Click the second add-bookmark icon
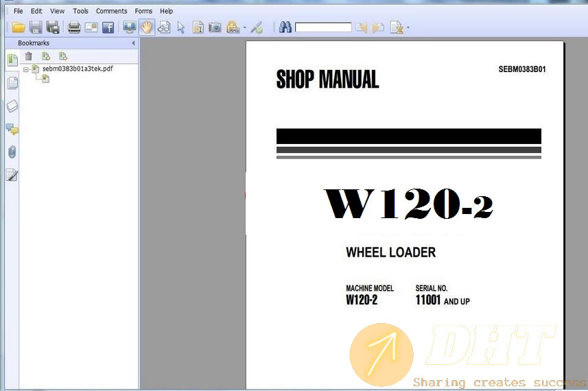588x391 pixels. tap(62, 56)
